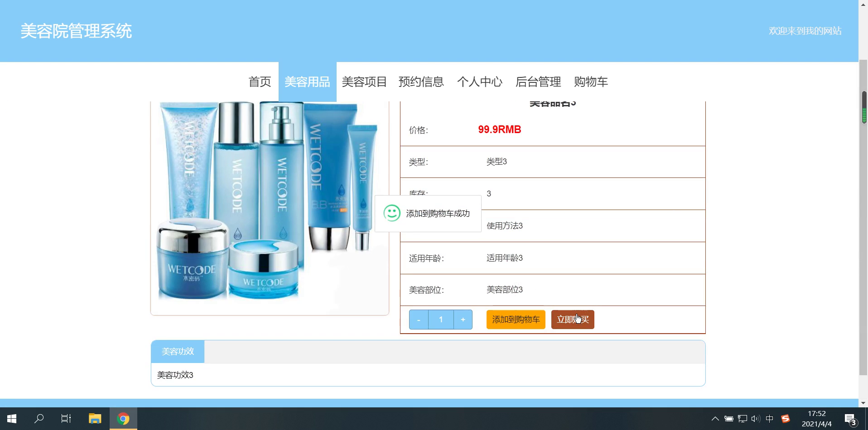Open the notification center icon
This screenshot has width=868, height=430.
pos(850,419)
